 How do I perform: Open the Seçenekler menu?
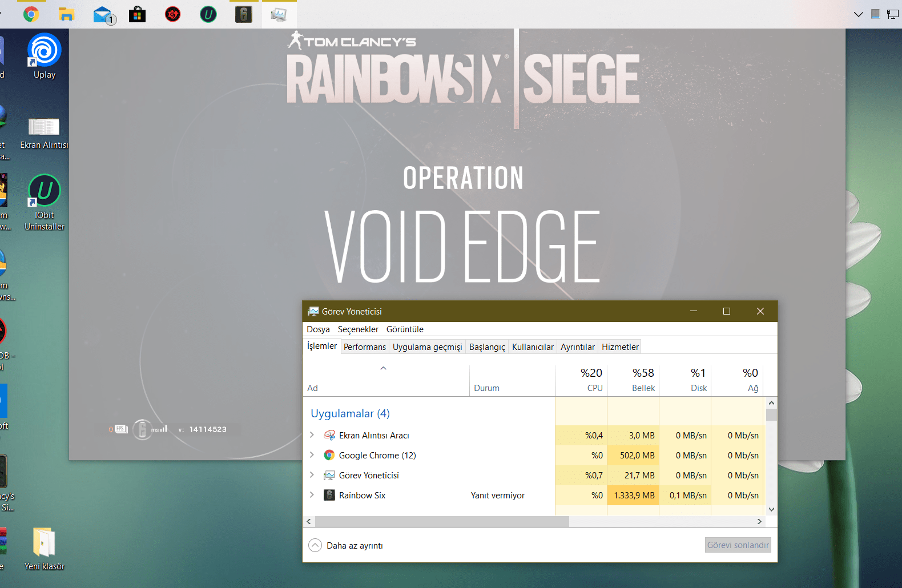(x=358, y=329)
